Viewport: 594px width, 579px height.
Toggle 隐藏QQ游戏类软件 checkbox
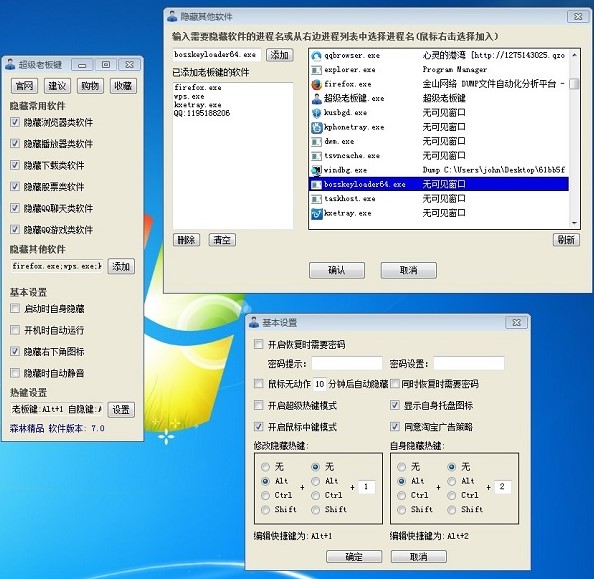pos(15,229)
